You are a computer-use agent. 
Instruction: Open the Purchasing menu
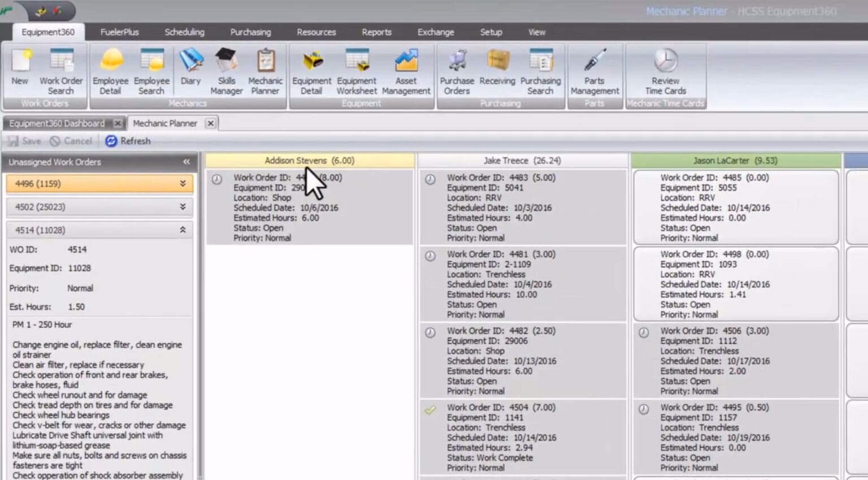click(250, 32)
